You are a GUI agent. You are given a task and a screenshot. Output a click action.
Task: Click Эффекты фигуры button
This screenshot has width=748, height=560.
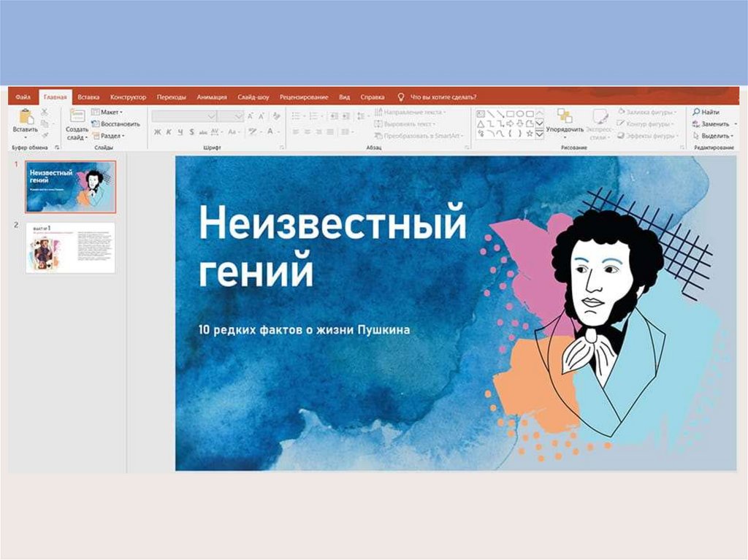[647, 136]
